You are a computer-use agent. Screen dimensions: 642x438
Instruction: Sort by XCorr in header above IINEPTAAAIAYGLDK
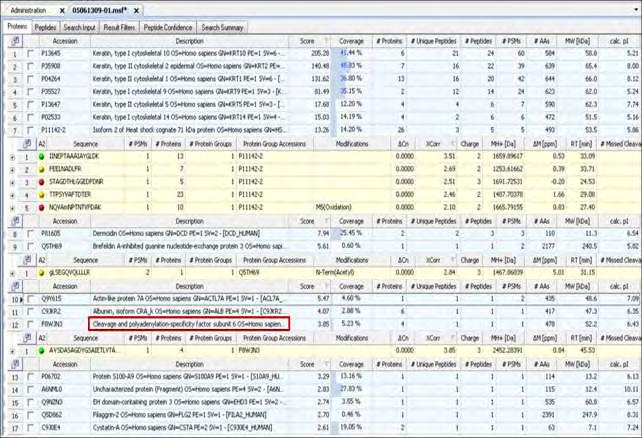pyautogui.click(x=436, y=144)
